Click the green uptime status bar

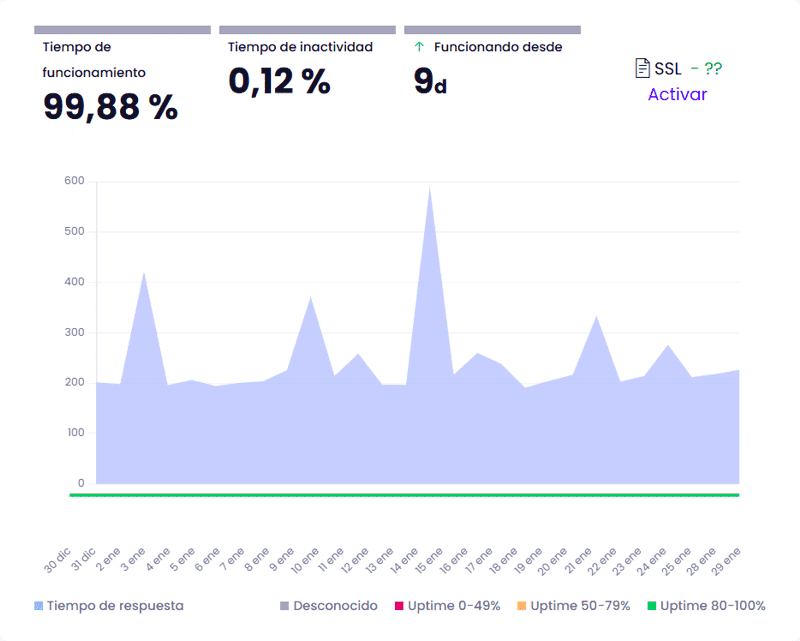(404, 494)
